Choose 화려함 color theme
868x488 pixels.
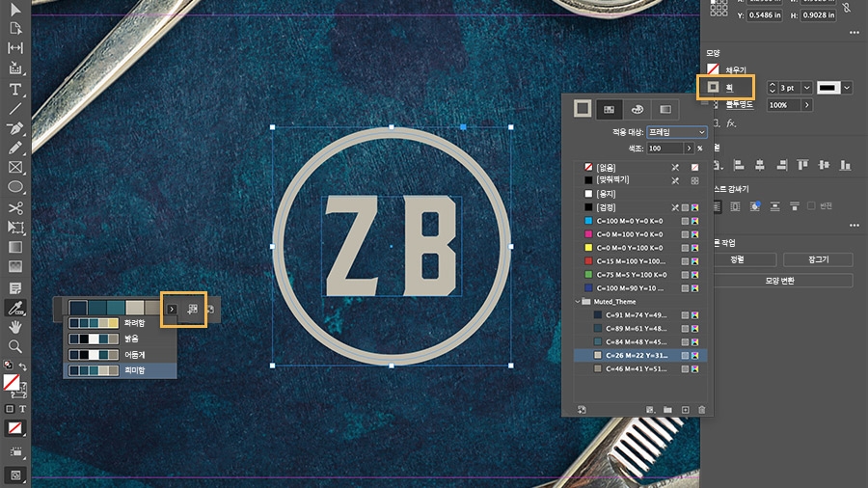[121, 322]
